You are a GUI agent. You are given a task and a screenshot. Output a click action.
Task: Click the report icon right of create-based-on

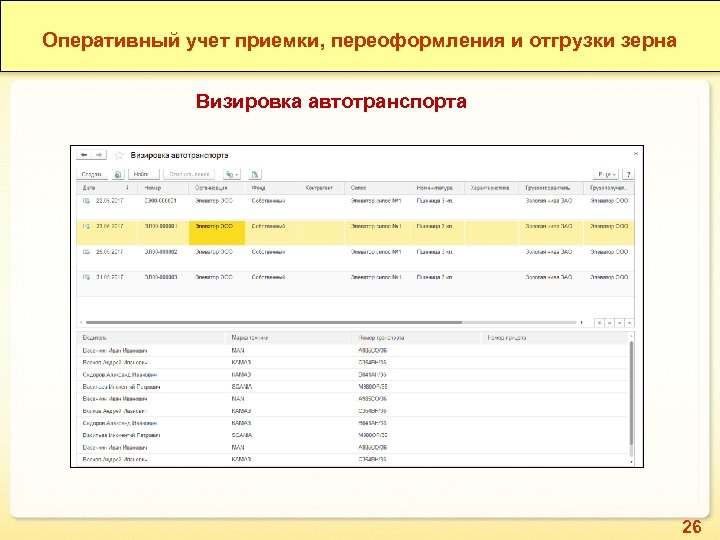click(255, 174)
